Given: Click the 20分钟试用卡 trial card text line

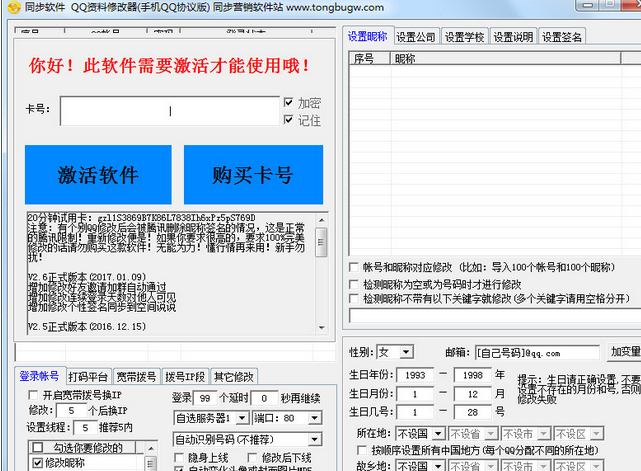Looking at the screenshot, I should pos(141,218).
